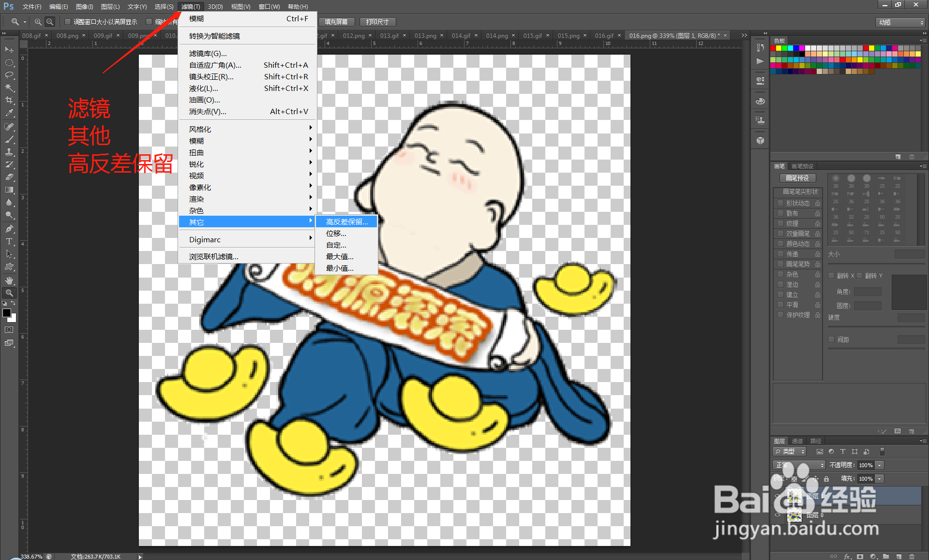Enable 调整窗口大小以满屏显示 checkbox
929x560 pixels.
coord(68,22)
